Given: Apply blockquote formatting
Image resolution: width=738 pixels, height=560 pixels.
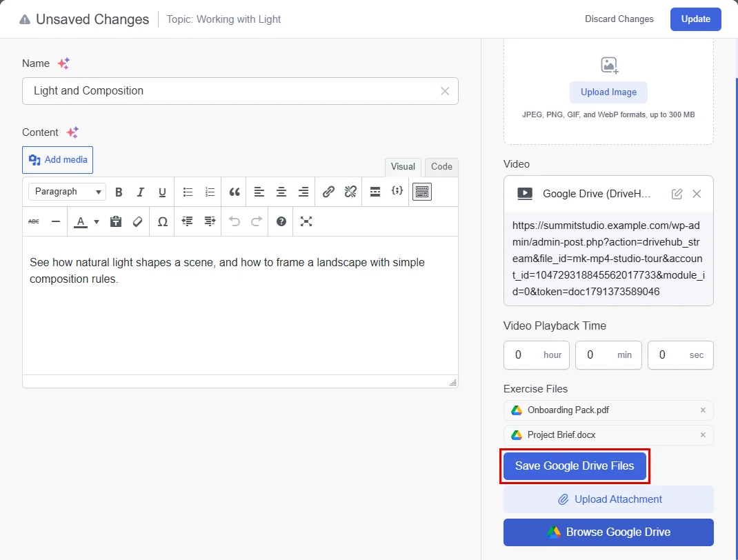Looking at the screenshot, I should point(235,192).
